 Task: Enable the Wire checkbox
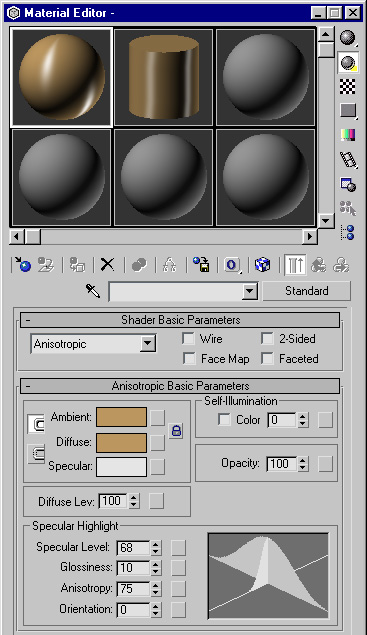(x=188, y=339)
